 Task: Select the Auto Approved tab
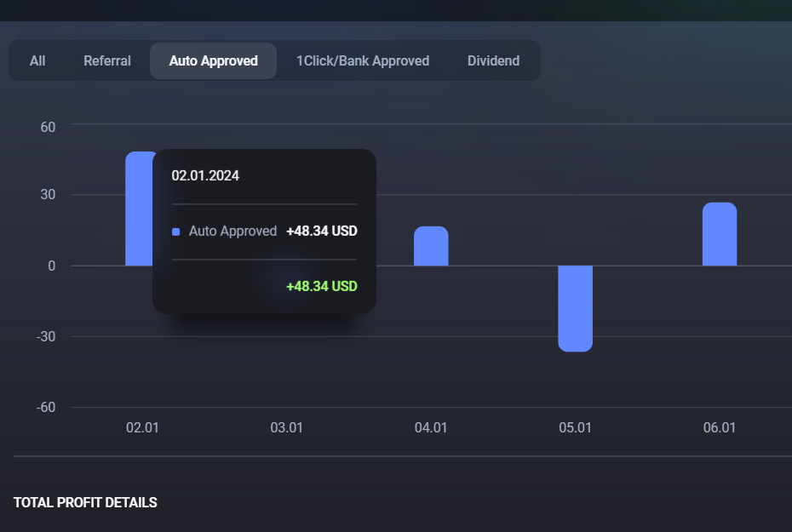click(x=213, y=61)
